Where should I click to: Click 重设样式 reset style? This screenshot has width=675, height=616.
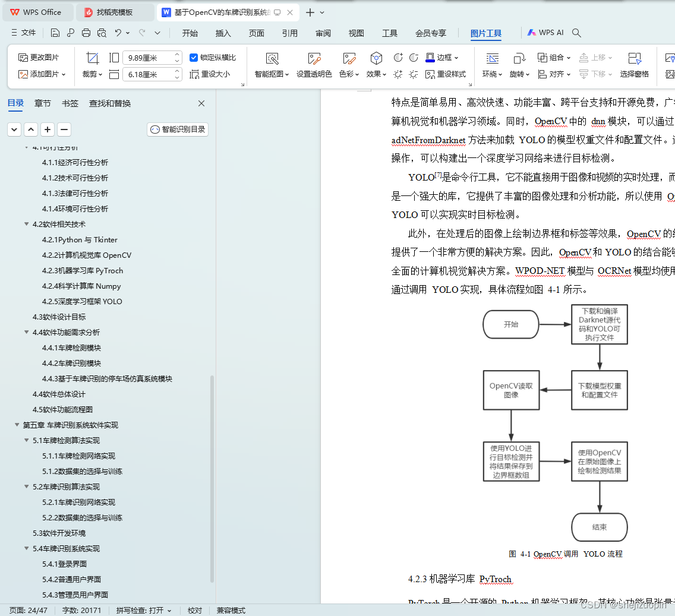point(446,74)
